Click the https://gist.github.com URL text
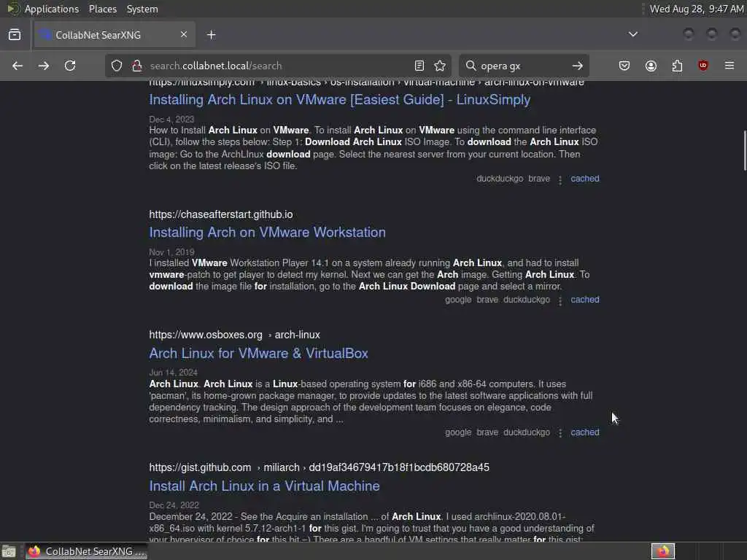 pyautogui.click(x=200, y=467)
